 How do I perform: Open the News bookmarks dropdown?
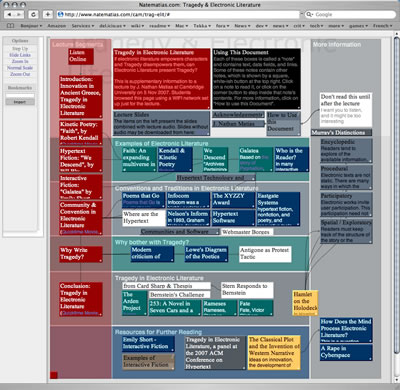pyautogui.click(x=241, y=26)
